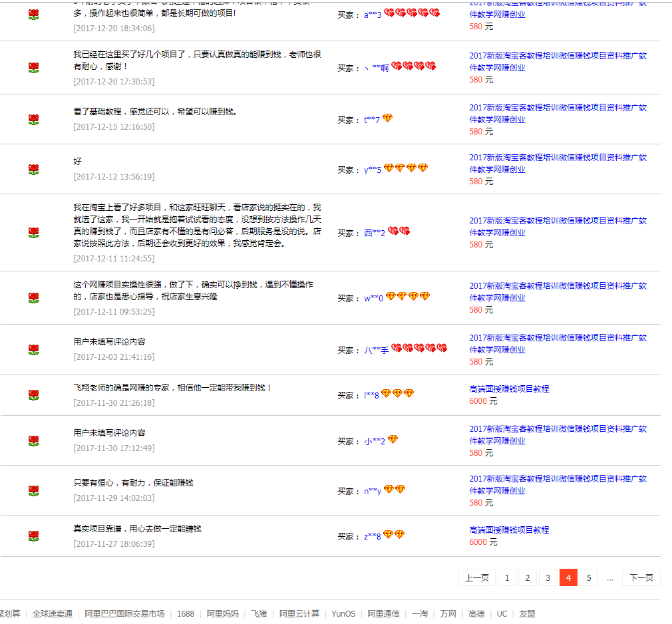672x624 pixels.
Task: Click the diamond icons beside buyer w**0
Action: click(407, 297)
